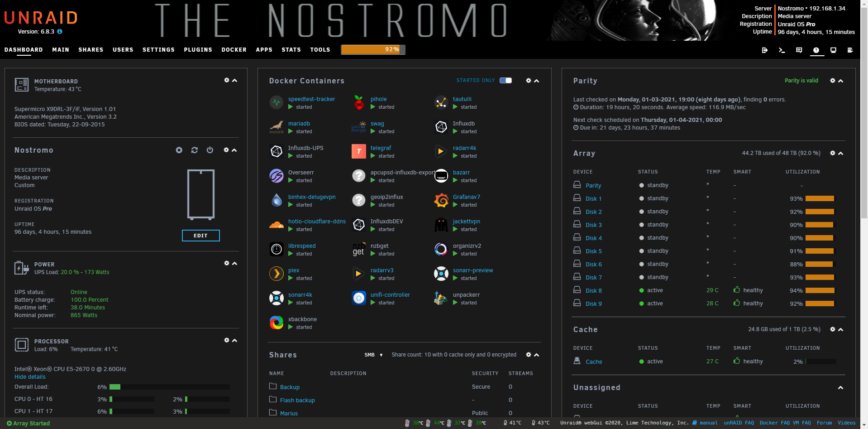Screen dimensions: 868x429
Task: Collapse the Unassigned devices section
Action: pos(840,388)
